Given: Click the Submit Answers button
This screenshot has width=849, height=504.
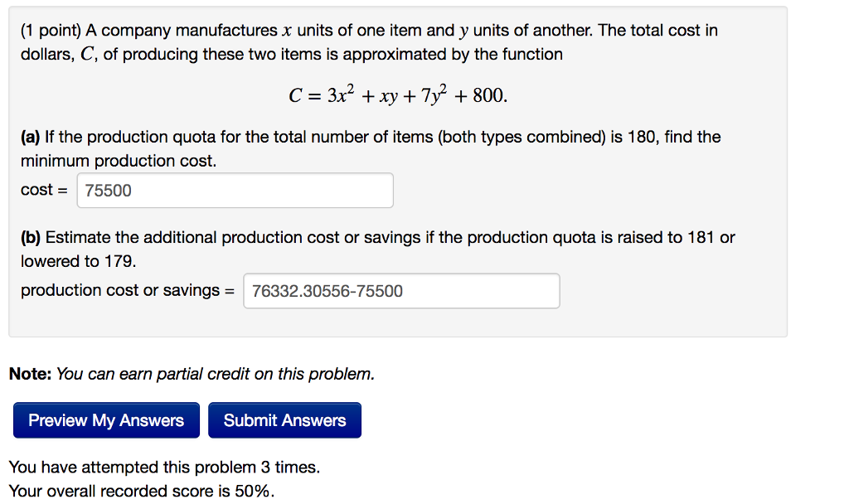Looking at the screenshot, I should [285, 420].
